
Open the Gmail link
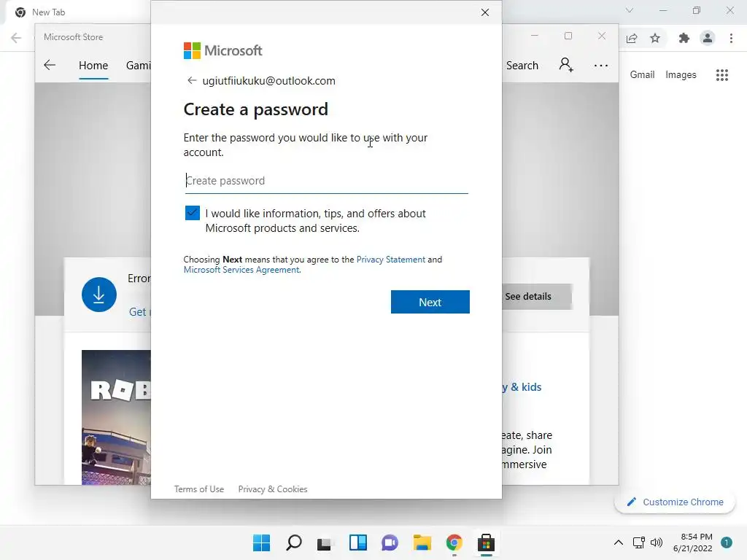click(642, 75)
